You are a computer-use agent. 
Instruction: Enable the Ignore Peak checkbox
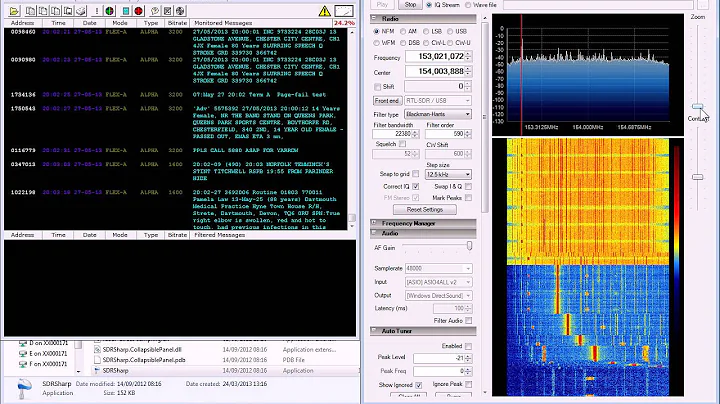pyautogui.click(x=468, y=384)
